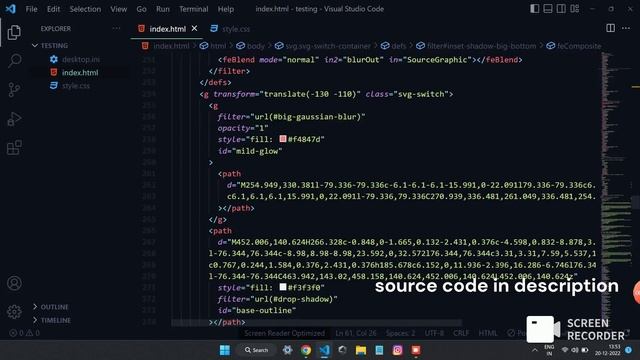Toggle the primary side bar layout icon

[x=534, y=9]
